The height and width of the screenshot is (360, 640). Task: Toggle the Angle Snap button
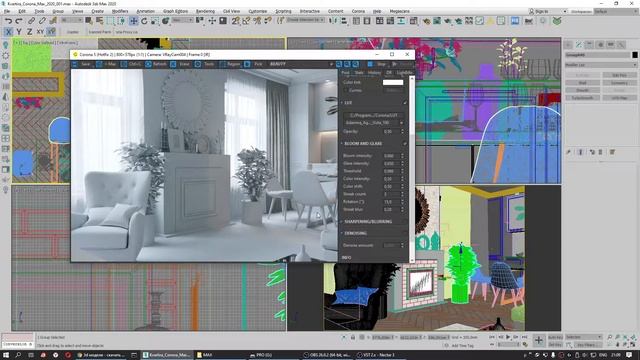pos(246,21)
